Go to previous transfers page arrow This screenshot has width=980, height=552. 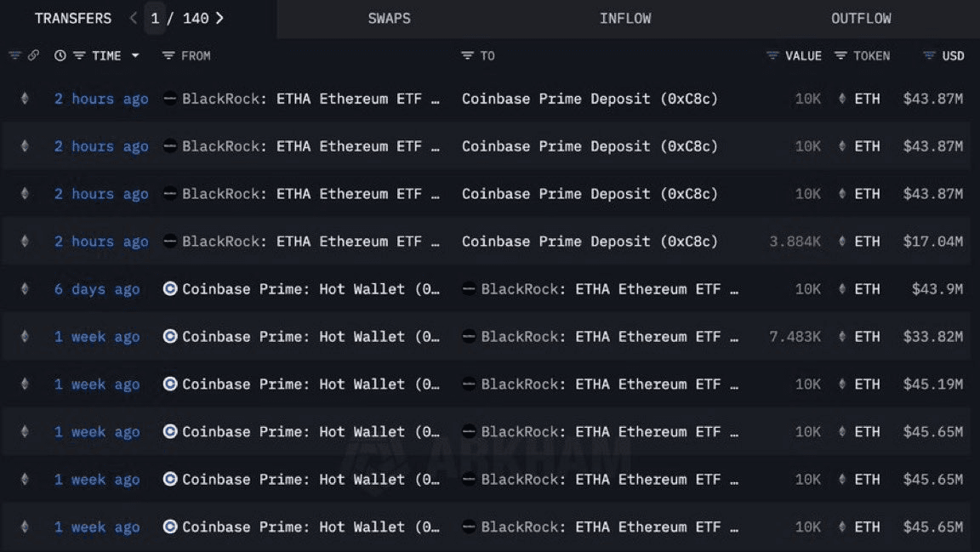tap(133, 18)
